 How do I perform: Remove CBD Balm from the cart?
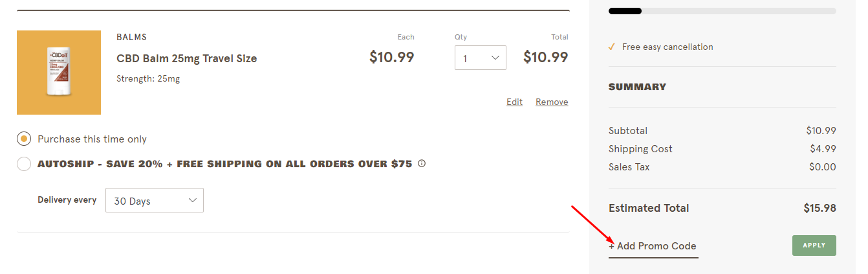pyautogui.click(x=552, y=102)
